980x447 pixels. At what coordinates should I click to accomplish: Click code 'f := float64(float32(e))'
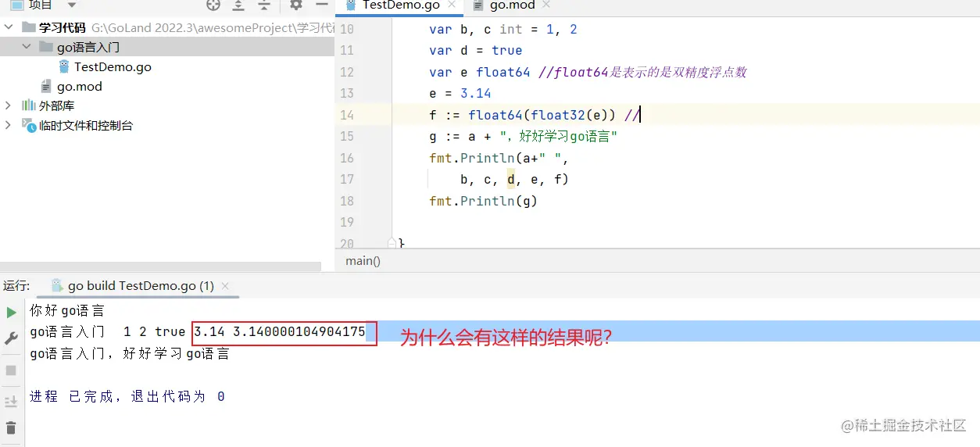(x=522, y=115)
